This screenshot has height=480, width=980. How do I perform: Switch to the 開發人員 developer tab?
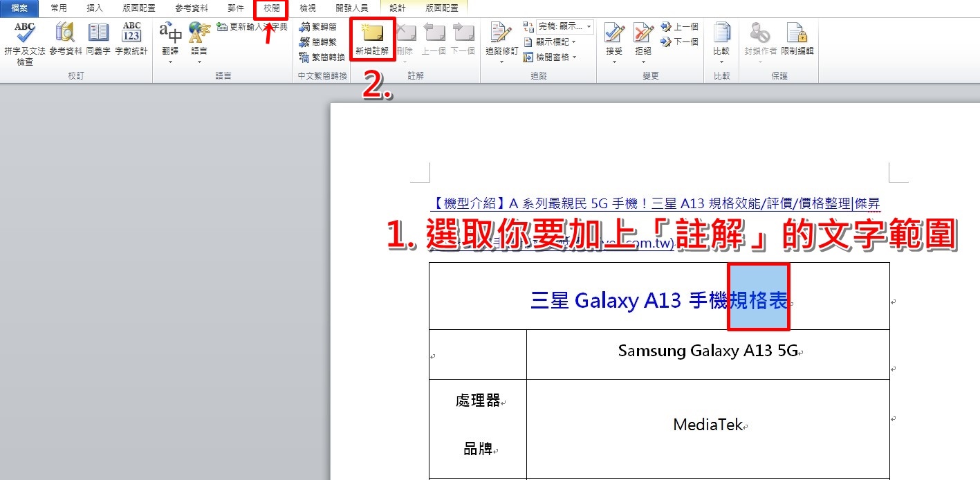click(x=351, y=8)
